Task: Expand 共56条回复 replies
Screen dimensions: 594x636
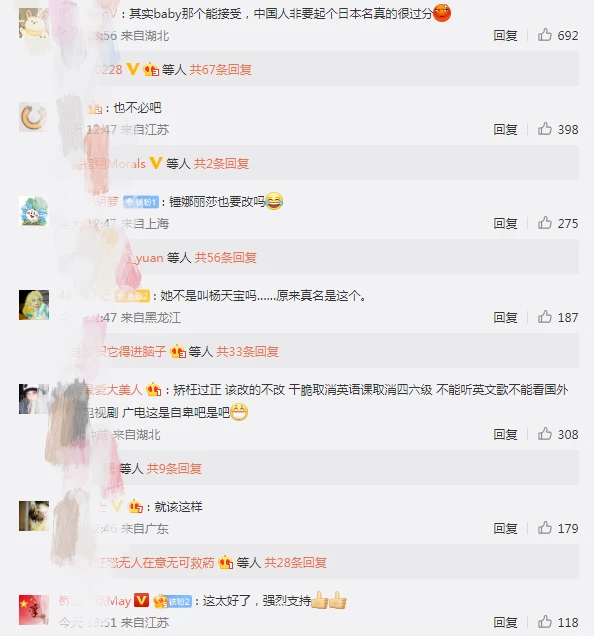Action: (226, 258)
